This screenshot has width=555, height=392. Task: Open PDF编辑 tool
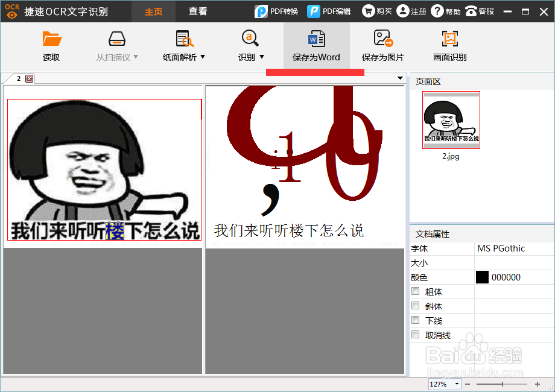pos(329,11)
